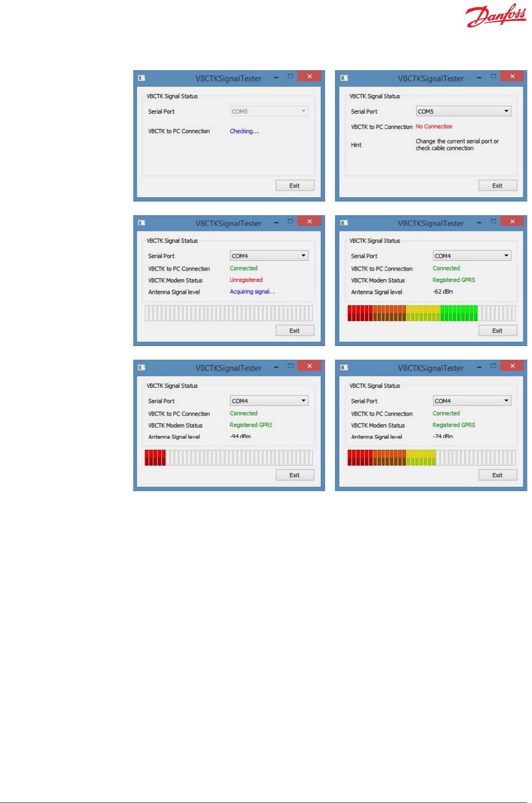Maximize the -62 dBm window

coord(493,221)
